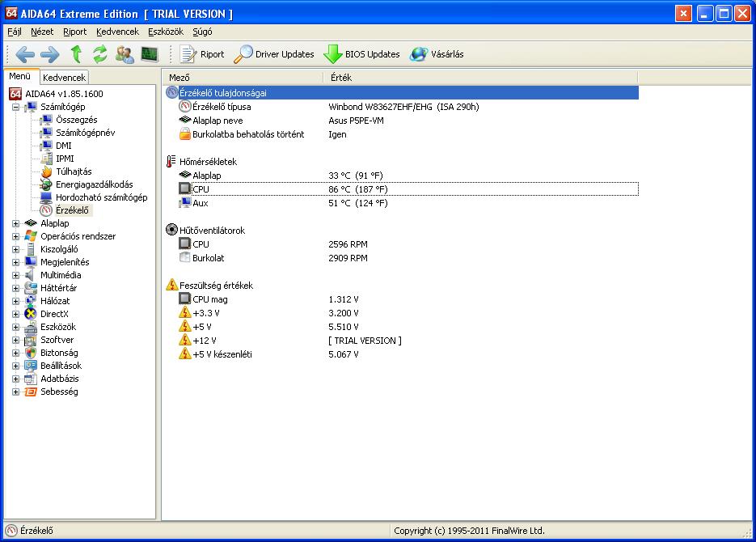Image resolution: width=756 pixels, height=542 pixels.
Task: Select the CPU mag voltage row
Action: (408, 299)
